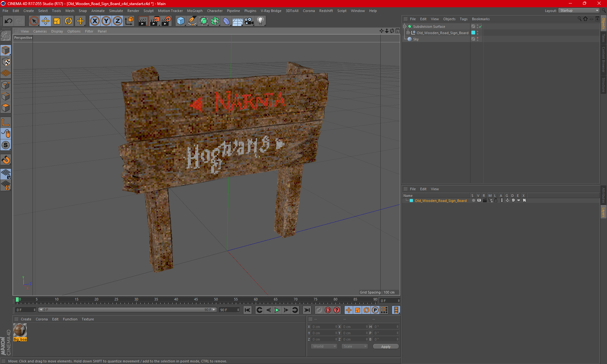Click Apply button in coordinates panel

point(385,346)
